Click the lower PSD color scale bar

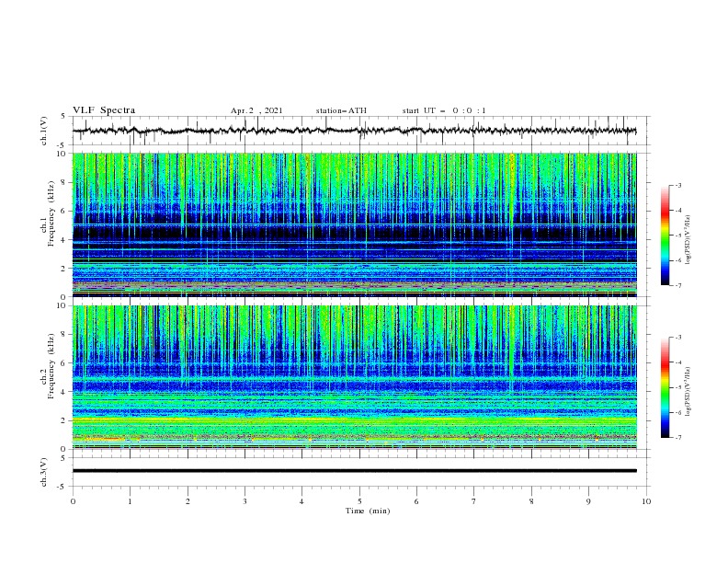click(665, 387)
